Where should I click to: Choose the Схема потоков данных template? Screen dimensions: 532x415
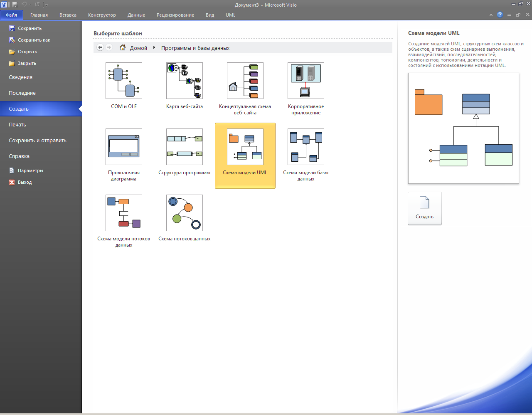click(x=185, y=218)
